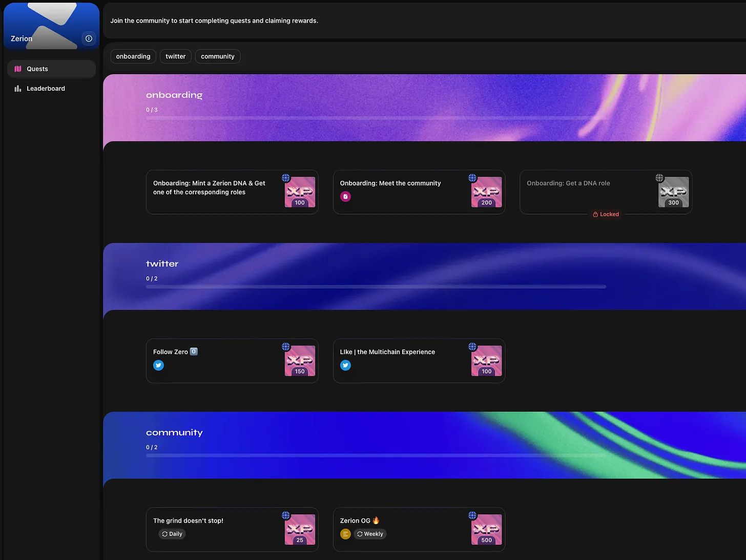This screenshot has height=560, width=746.
Task: Click the globe icon on Meet the community quest
Action: [x=472, y=178]
